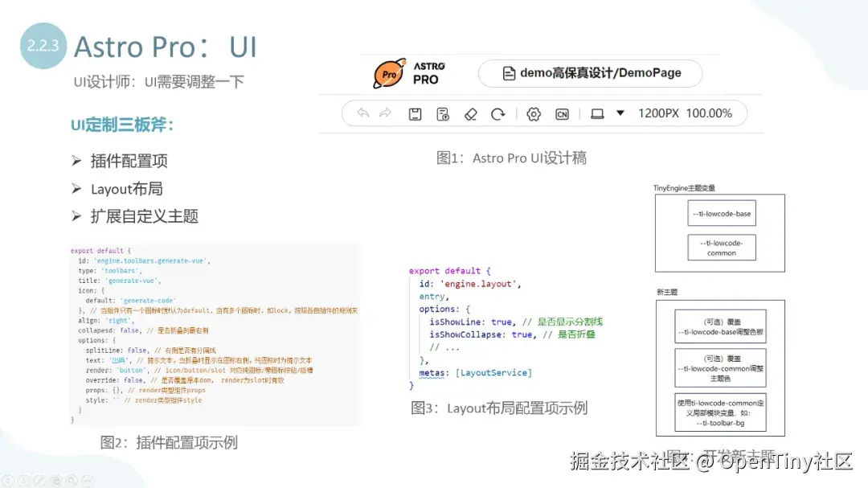The width and height of the screenshot is (868, 488).
Task: Click the laptop device-view icon
Action: pos(597,114)
